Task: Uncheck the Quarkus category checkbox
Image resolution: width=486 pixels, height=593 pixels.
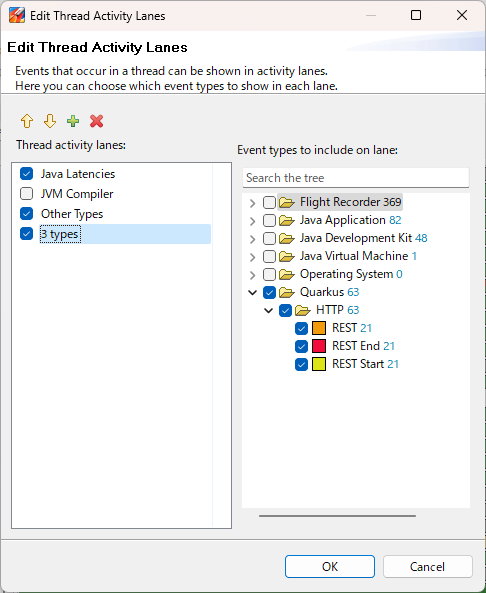Action: 269,292
